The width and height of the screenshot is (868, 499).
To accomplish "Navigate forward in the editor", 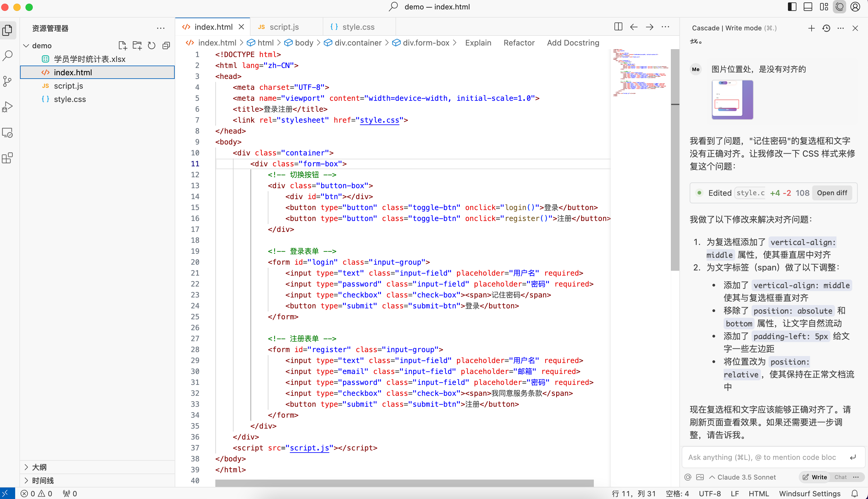I will [x=650, y=27].
